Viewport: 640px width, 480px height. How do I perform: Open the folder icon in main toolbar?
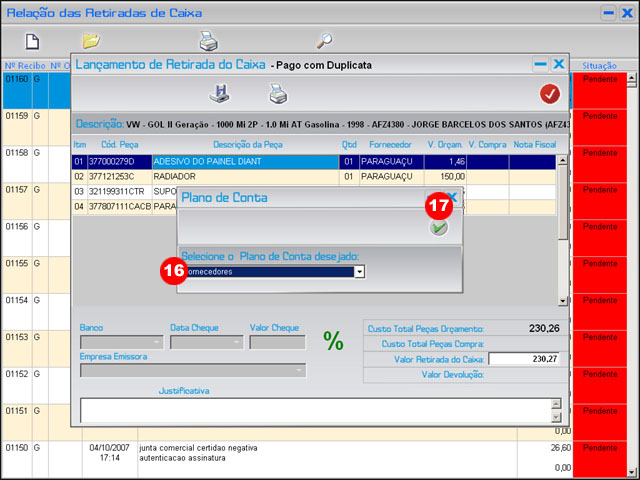[91, 41]
